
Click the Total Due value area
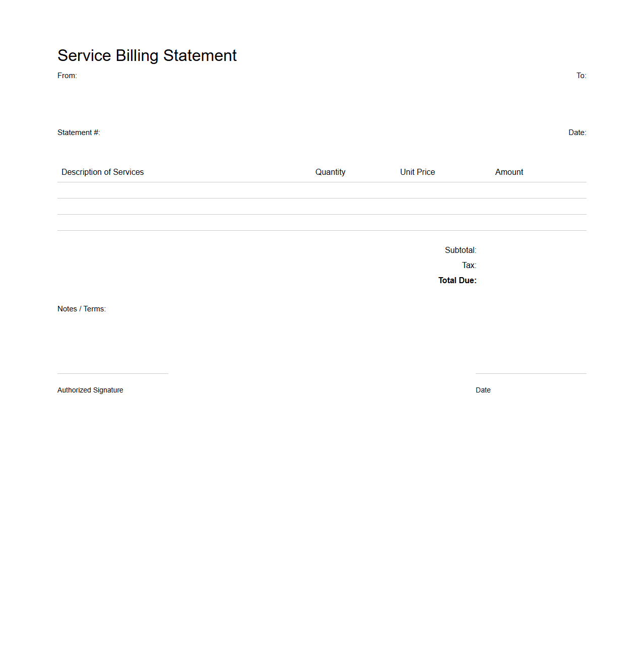click(x=529, y=280)
